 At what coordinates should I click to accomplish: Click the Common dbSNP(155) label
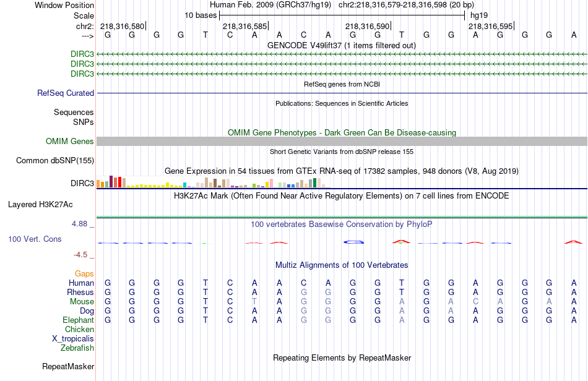54,160
